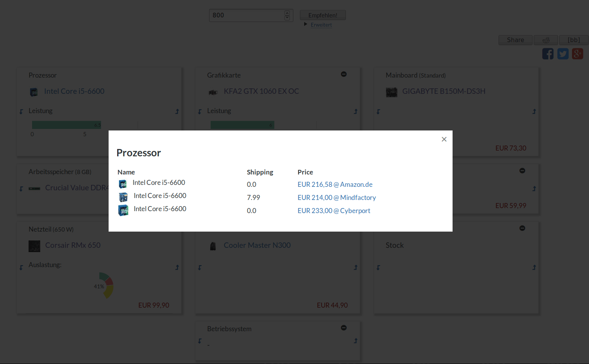This screenshot has width=589, height=364.
Task: Click the Share button
Action: pyautogui.click(x=516, y=40)
